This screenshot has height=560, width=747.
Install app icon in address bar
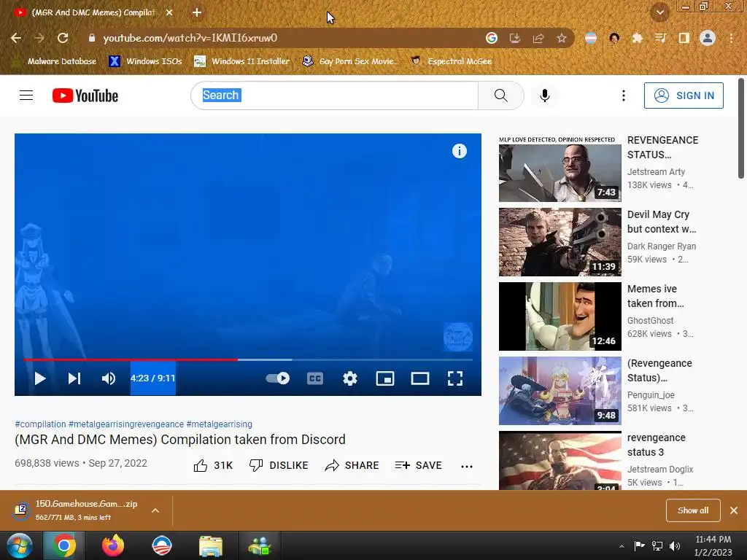(x=515, y=38)
